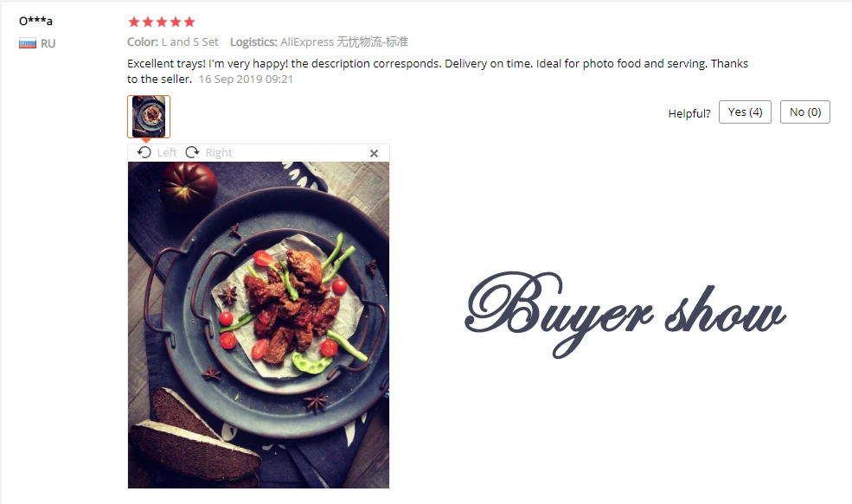Click the rotate left arrow icon
This screenshot has height=504, width=852.
144,153
